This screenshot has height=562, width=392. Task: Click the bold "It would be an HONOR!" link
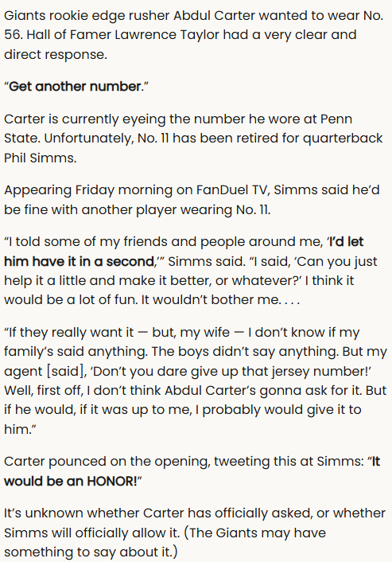[x=192, y=471]
